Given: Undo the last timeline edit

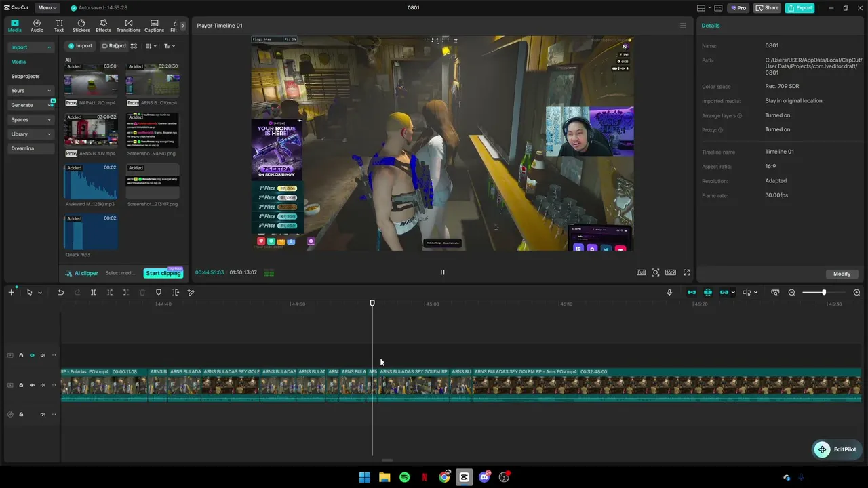Looking at the screenshot, I should [60, 292].
